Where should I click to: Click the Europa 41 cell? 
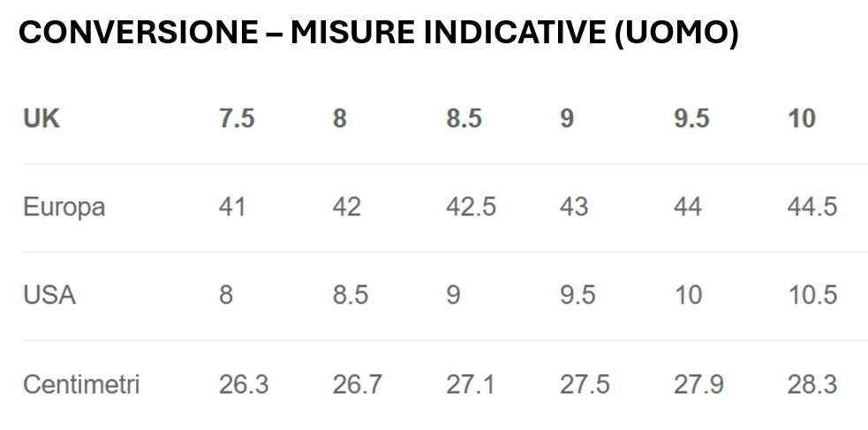tap(232, 207)
